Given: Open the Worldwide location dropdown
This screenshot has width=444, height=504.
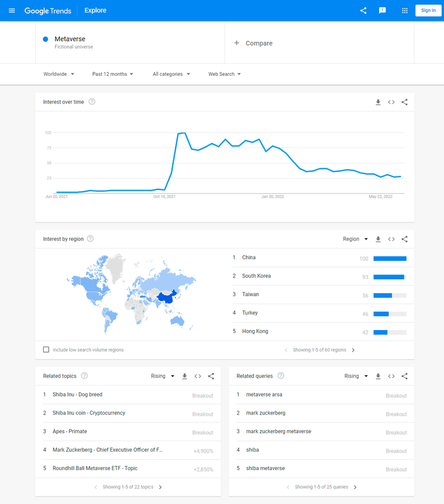Looking at the screenshot, I should tap(59, 74).
